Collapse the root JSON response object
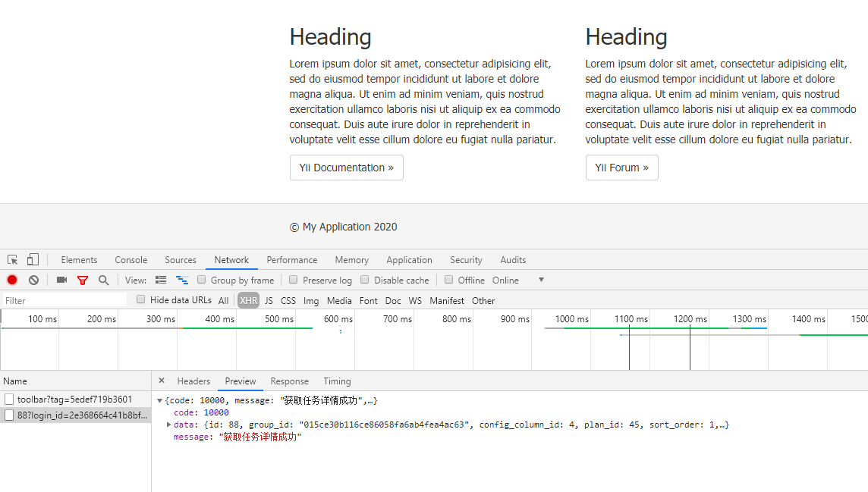Viewport: 868px width, 492px height. tap(159, 400)
